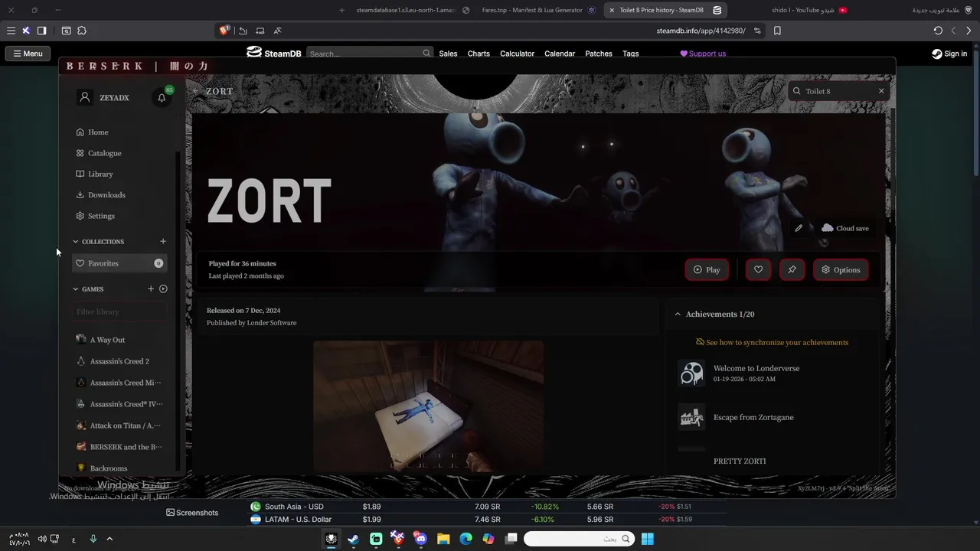Toggle the browser sidebar panel icon
This screenshot has height=551, width=980.
click(x=41, y=31)
